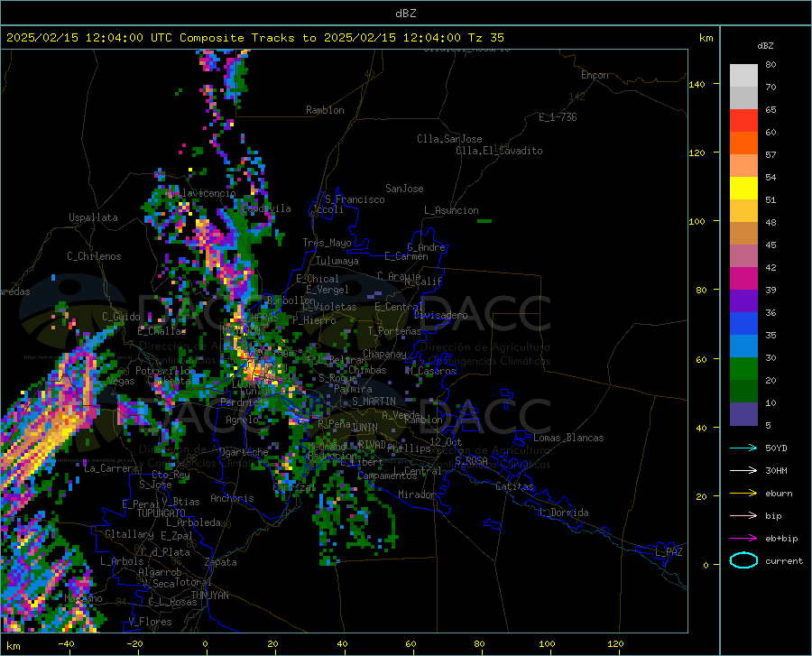Select the green 20–30 dBZ color swatch
Image resolution: width=812 pixels, height=656 pixels.
pos(743,369)
